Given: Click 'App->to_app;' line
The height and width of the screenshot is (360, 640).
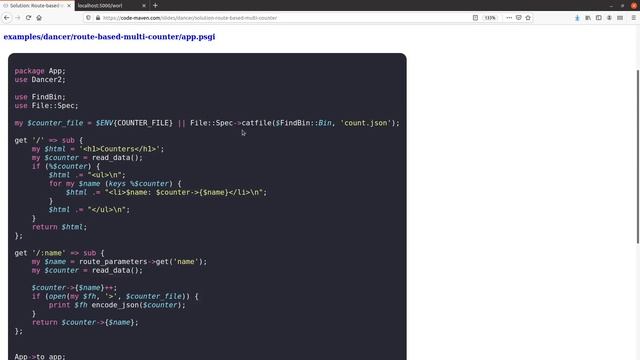Looking at the screenshot, I should click(x=40, y=356).
